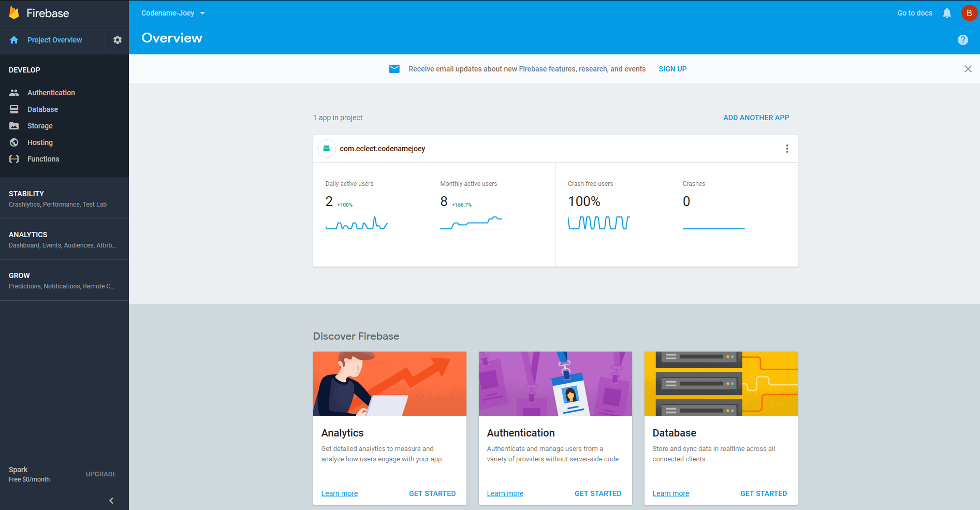The width and height of the screenshot is (980, 510).
Task: Click GET STARTED on Database card
Action: 764,493
